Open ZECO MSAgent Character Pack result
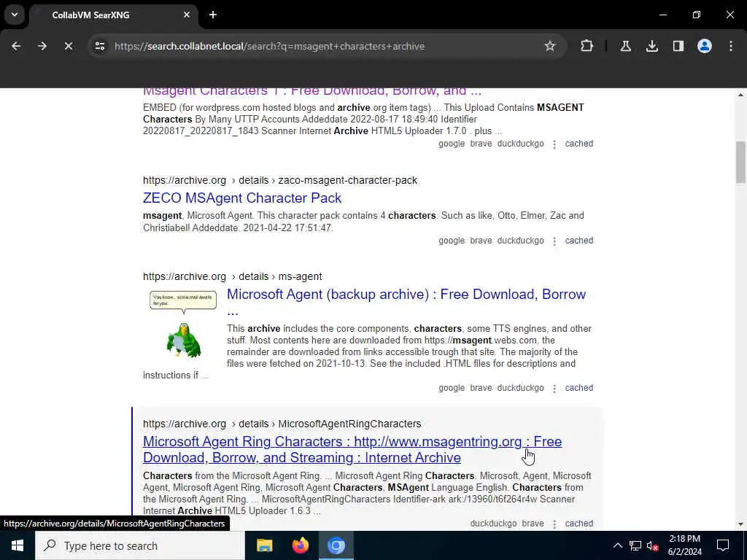747x560 pixels. coord(242,198)
